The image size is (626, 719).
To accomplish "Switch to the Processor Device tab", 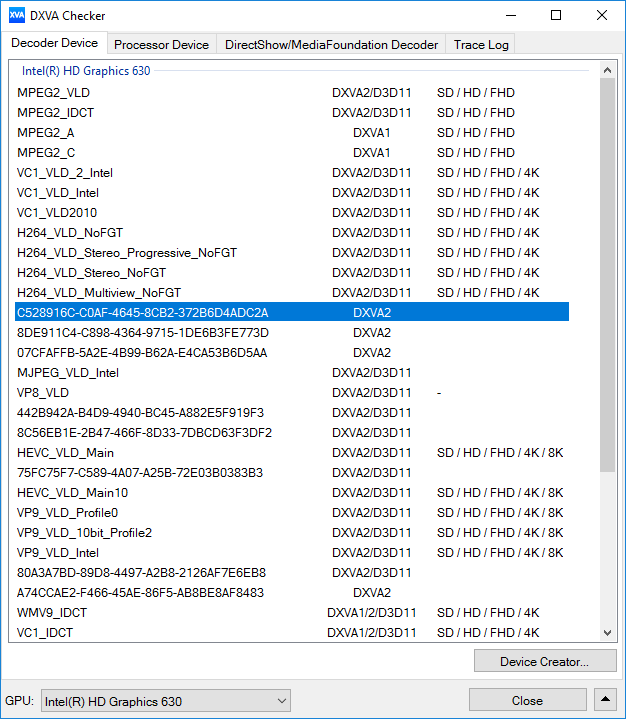I will coord(161,44).
